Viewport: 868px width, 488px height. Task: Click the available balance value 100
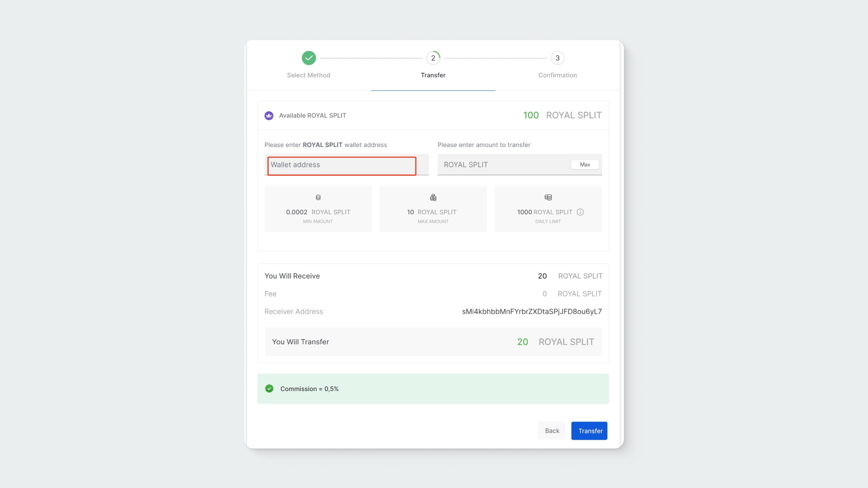pos(530,115)
